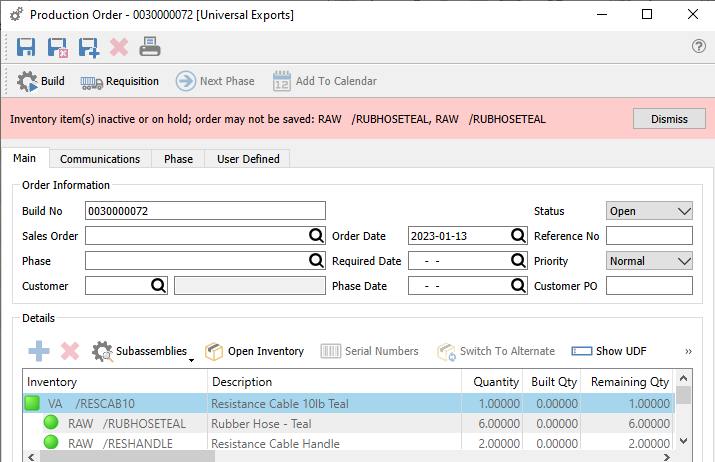
Task: Open Help with the question mark icon
Action: (699, 46)
